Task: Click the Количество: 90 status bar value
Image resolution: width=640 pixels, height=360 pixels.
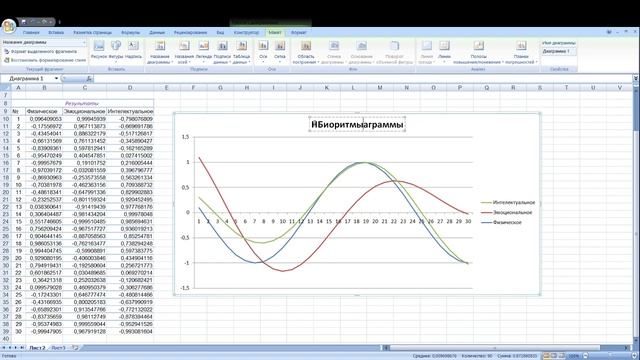Action: click(476, 356)
